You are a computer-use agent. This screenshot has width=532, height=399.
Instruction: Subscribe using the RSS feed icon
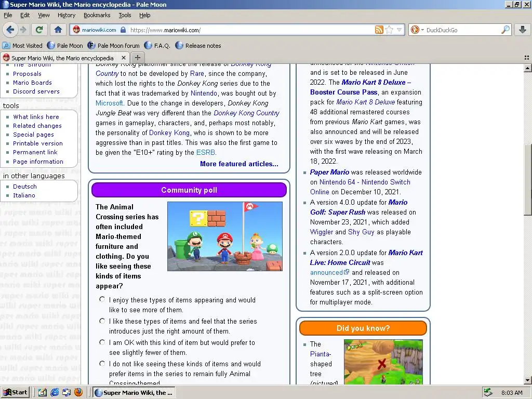pos(379,30)
